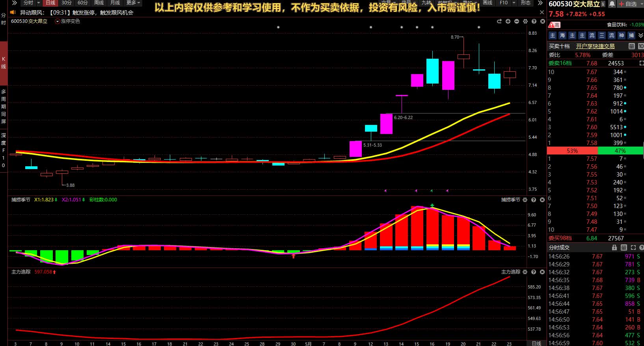The image size is (644, 346).
Task: Click the 日线 label at chart bottom-right
Action: pyautogui.click(x=536, y=344)
